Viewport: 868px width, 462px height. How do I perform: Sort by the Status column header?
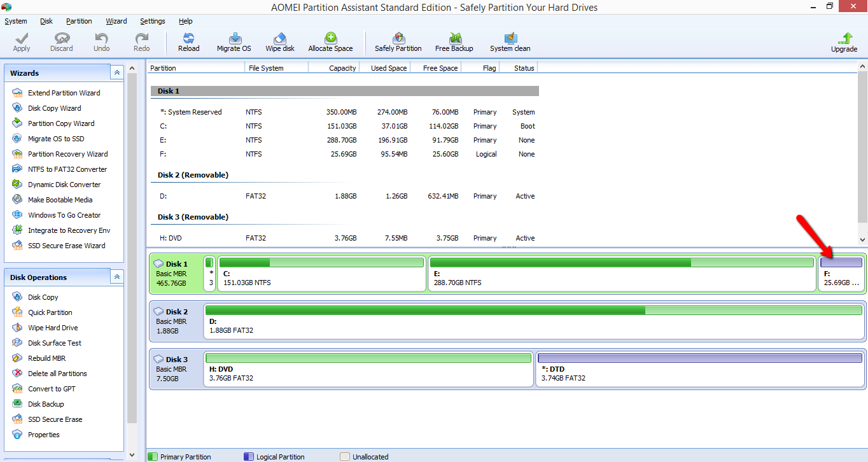click(x=519, y=68)
